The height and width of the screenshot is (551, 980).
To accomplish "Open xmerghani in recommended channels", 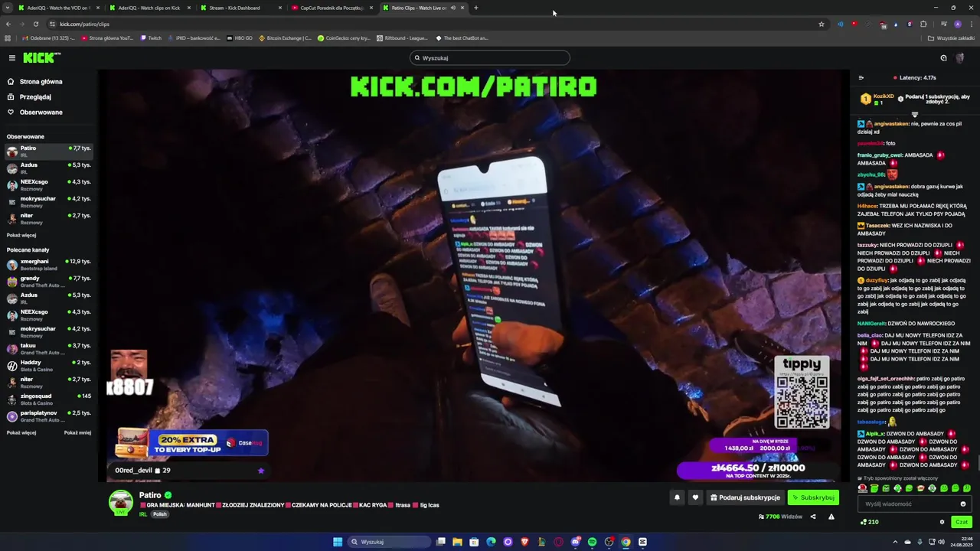I will tap(49, 264).
